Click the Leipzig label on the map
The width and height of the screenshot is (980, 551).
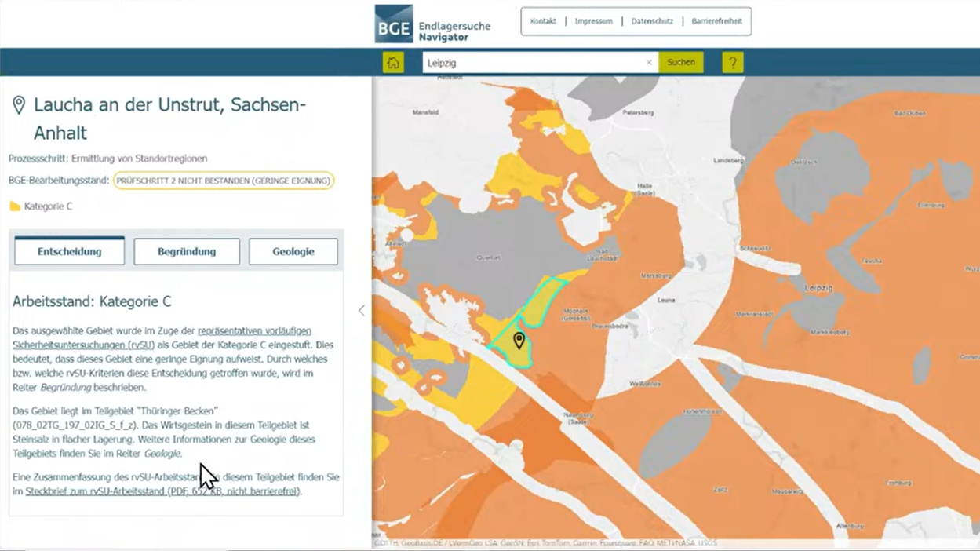tap(818, 288)
